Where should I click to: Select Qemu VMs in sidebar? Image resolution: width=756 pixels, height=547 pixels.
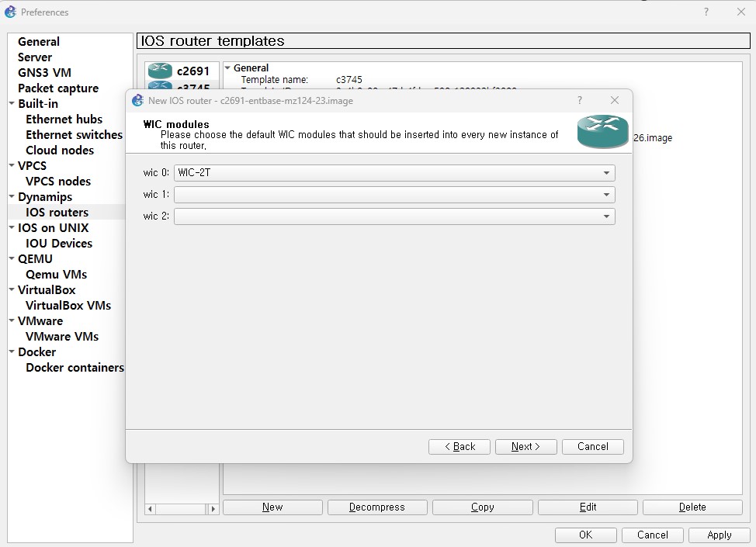(57, 274)
